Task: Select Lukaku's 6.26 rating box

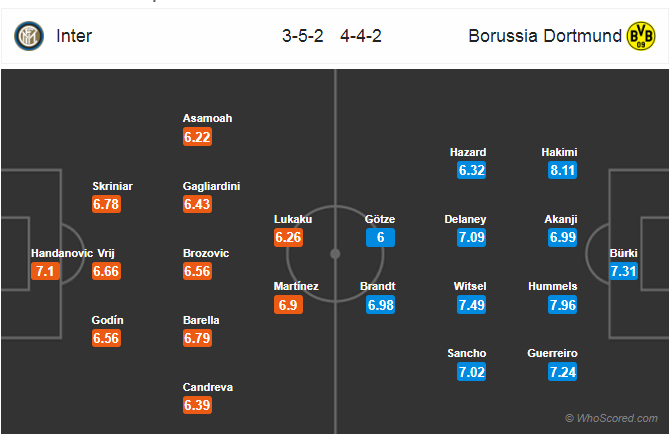Action: tap(288, 237)
